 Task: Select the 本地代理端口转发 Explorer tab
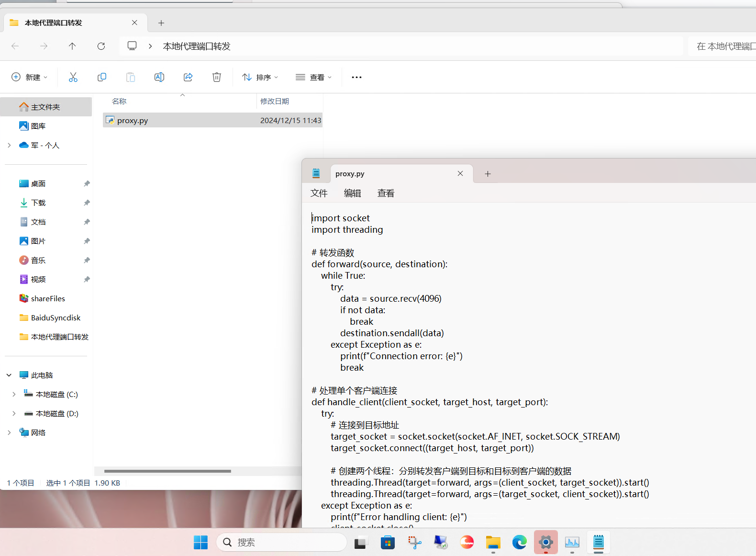[x=76, y=23]
